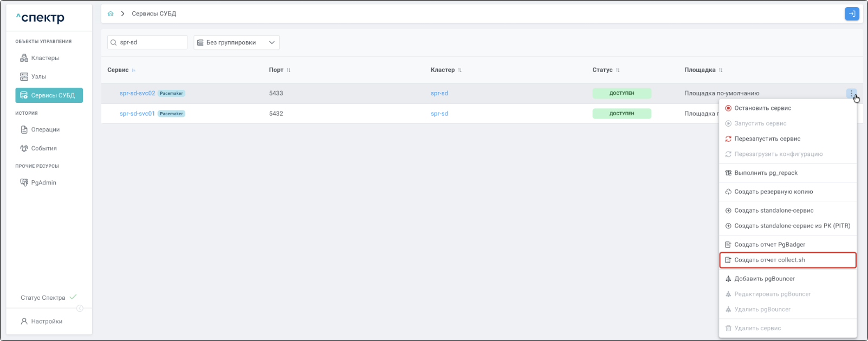Open Узлы section in the sidebar
The height and width of the screenshot is (341, 868).
[x=38, y=77]
